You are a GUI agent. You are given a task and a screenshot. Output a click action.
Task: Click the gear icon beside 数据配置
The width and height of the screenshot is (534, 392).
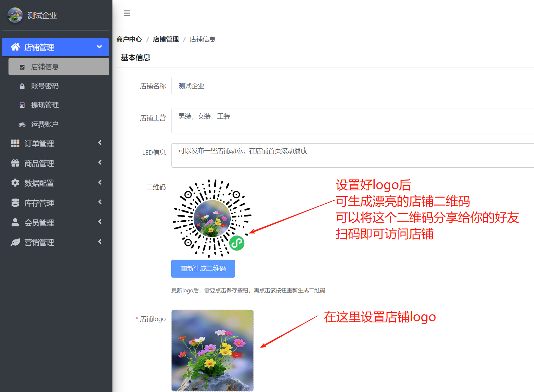[15, 183]
